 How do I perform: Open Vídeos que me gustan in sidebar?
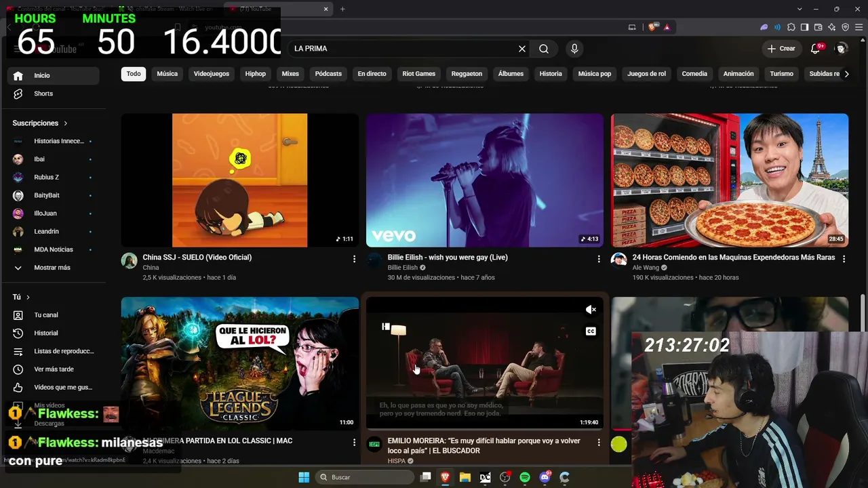pyautogui.click(x=54, y=388)
